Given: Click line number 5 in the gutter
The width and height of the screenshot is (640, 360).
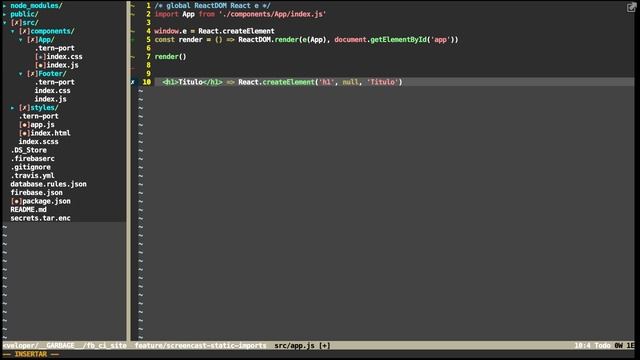Looking at the screenshot, I should (x=148, y=40).
